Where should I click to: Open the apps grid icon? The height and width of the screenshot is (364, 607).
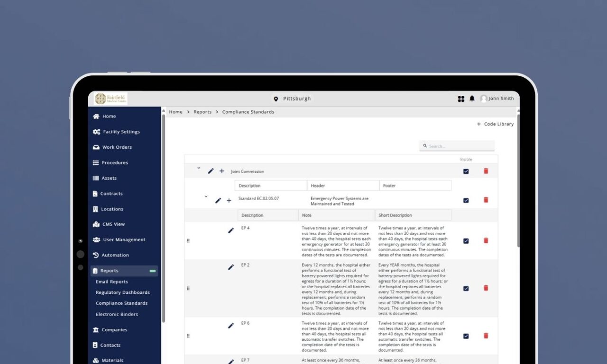[x=461, y=99]
